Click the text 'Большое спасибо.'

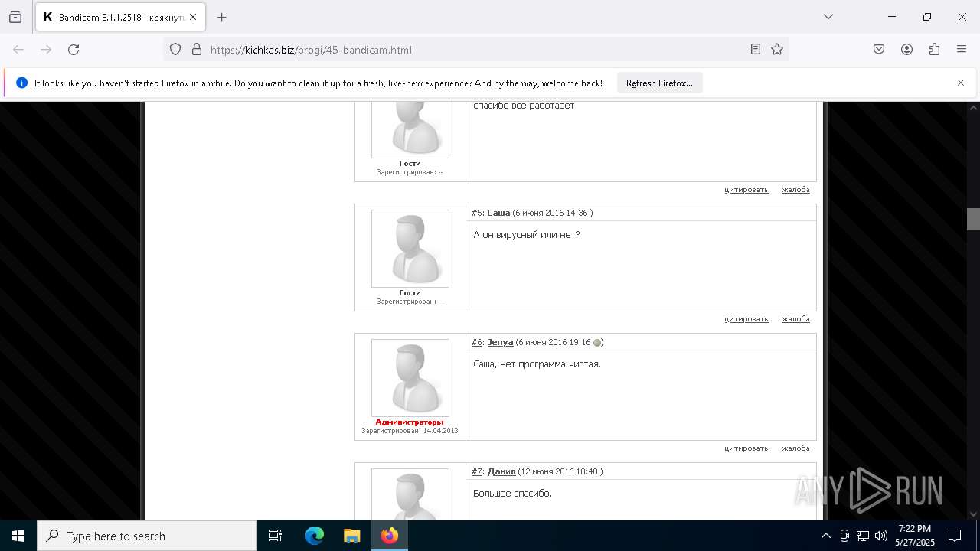512,494
